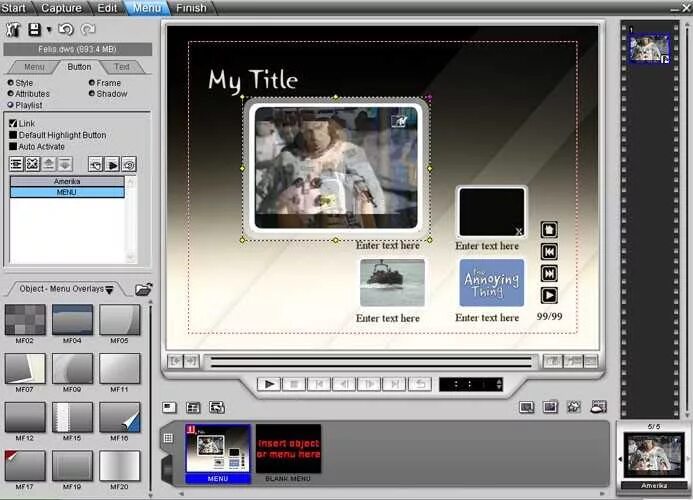The width and height of the screenshot is (693, 500).
Task: Click the hand icon in the playlist toolbar
Action: pos(95,164)
